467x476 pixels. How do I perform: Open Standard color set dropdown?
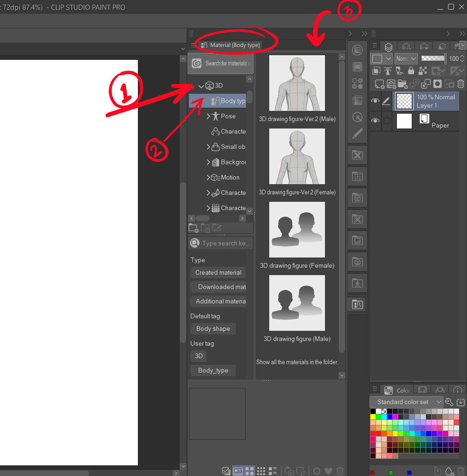[406, 402]
